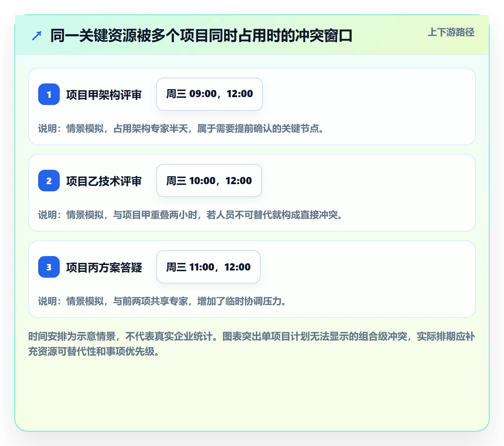Click the title 同一关键资源被多个项目同时占用时的冲突窗口
This screenshot has width=504, height=446.
201,36
